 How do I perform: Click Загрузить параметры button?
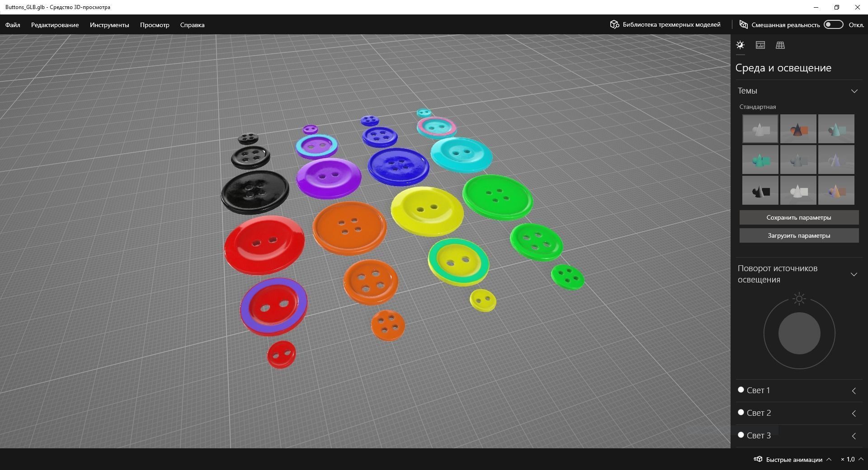tap(799, 235)
